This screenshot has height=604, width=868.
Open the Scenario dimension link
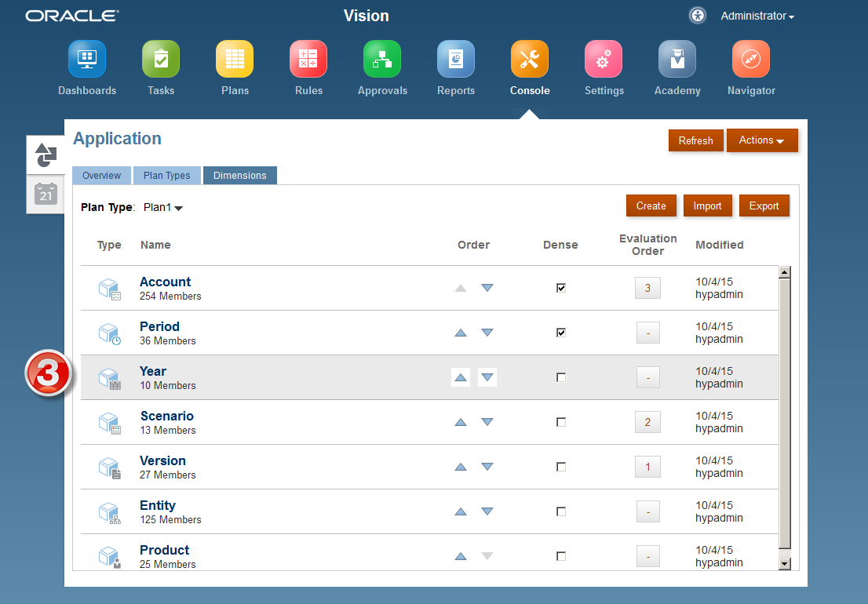coord(166,416)
